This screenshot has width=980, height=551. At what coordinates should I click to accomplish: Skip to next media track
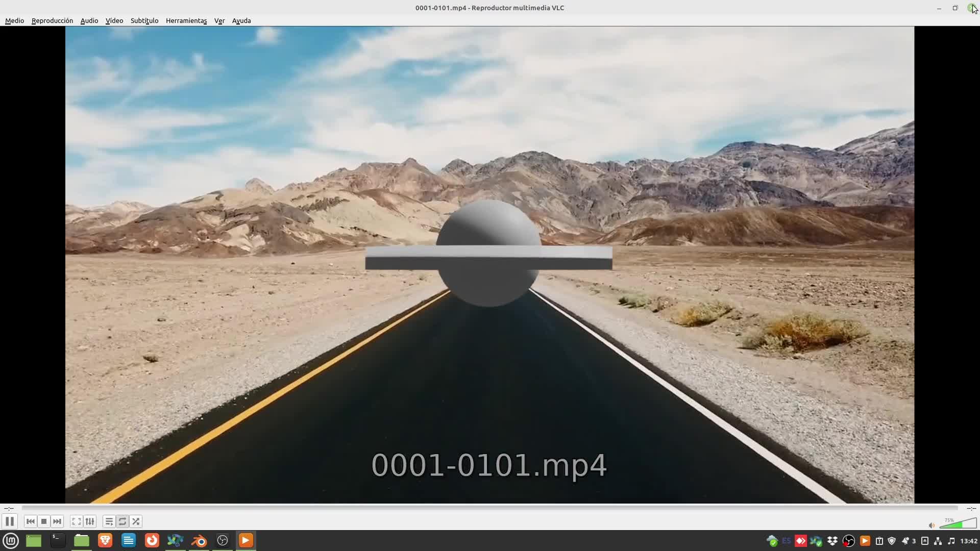click(57, 521)
